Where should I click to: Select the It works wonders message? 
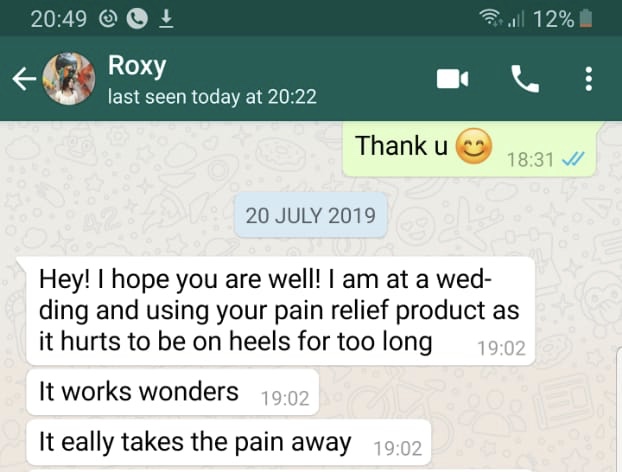tap(173, 392)
